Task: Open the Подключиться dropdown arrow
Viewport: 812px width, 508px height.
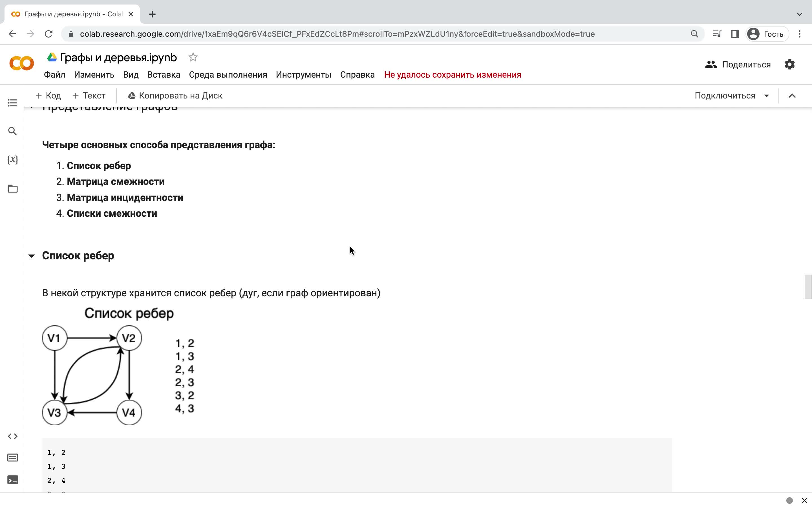Action: click(x=766, y=96)
